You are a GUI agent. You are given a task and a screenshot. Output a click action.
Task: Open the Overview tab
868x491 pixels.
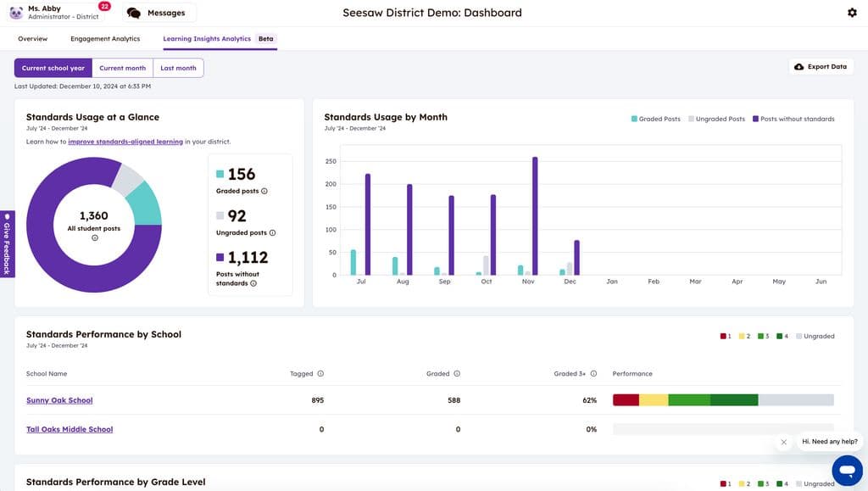pyautogui.click(x=33, y=39)
